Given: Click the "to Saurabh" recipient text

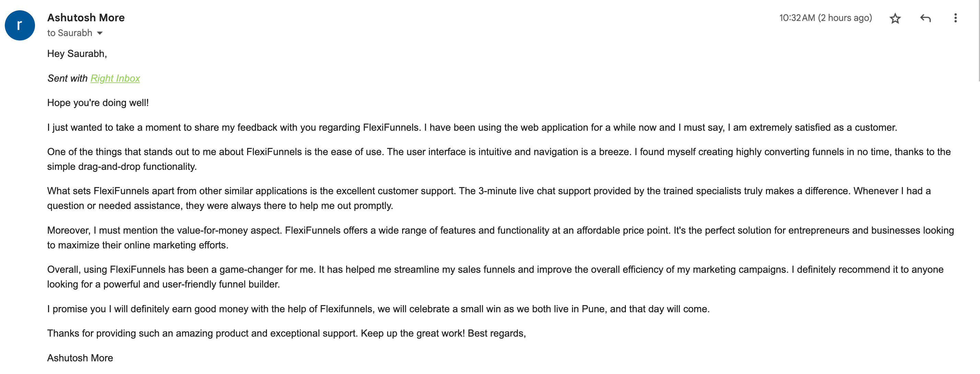Looking at the screenshot, I should pyautogui.click(x=70, y=33).
